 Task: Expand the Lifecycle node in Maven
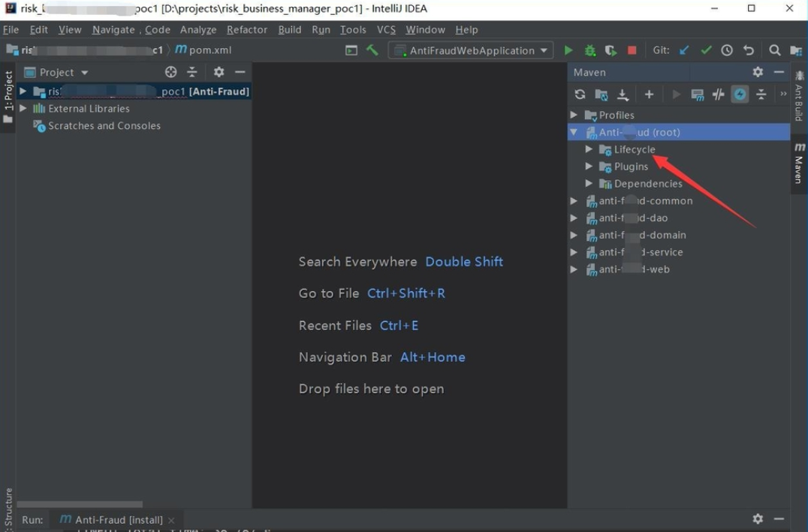tap(589, 149)
